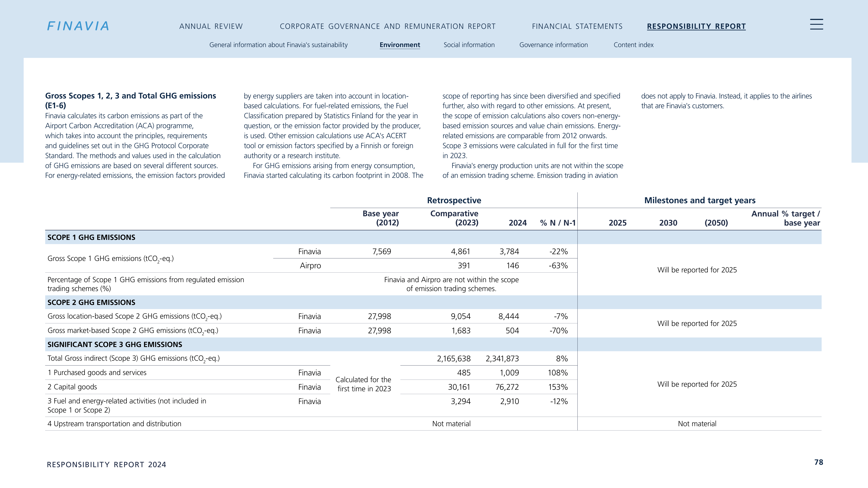Click the Responsibility Report 2024 footer
The width and height of the screenshot is (868, 488).
pyautogui.click(x=107, y=464)
